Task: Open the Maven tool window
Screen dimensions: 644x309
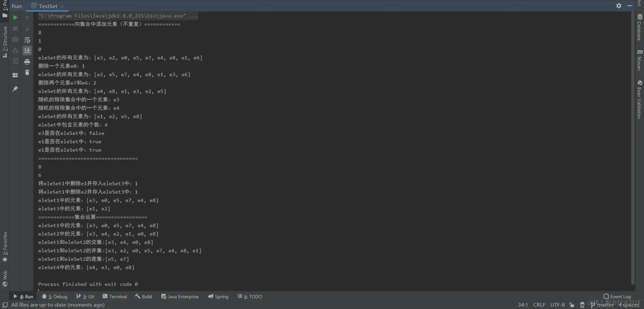Action: (x=640, y=60)
